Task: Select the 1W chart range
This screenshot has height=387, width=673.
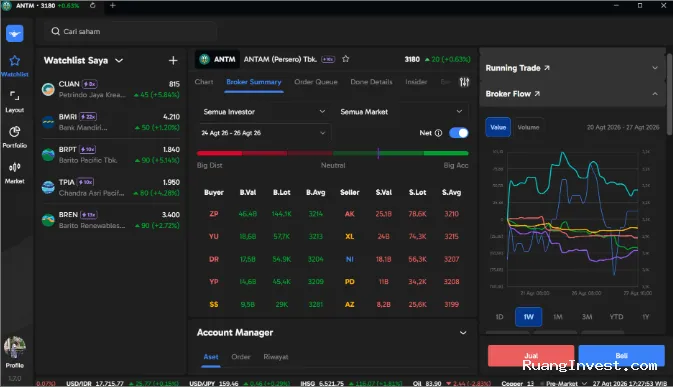Action: [x=528, y=317]
